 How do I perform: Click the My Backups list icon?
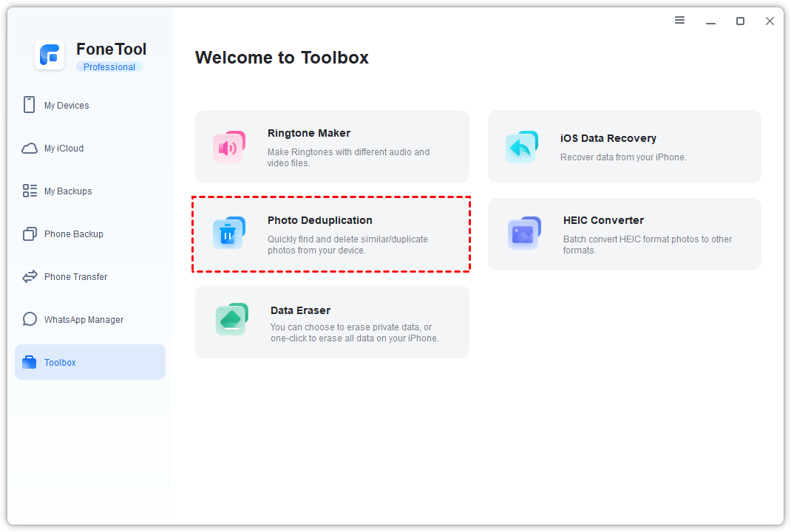tap(30, 191)
